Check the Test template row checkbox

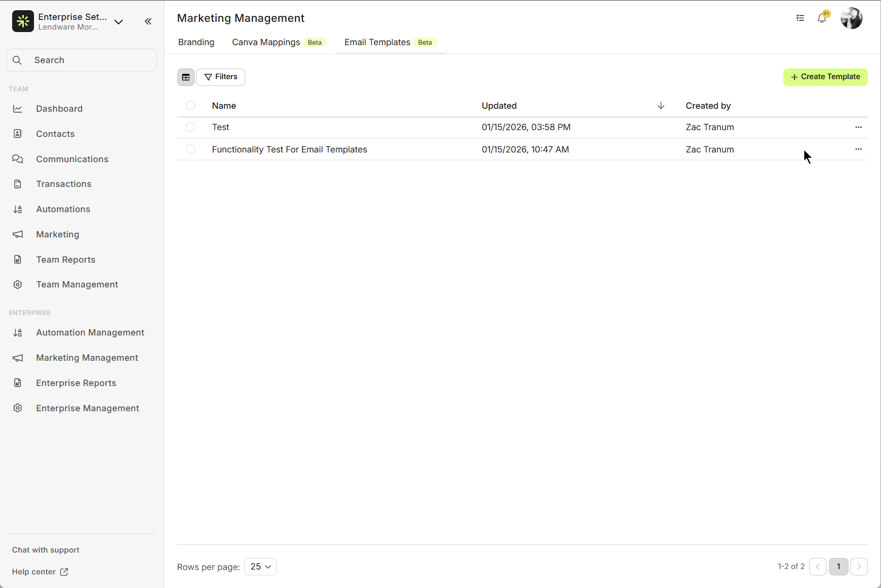(x=190, y=127)
